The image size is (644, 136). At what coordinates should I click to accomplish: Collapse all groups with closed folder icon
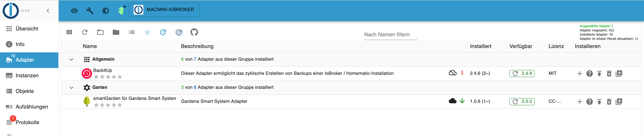click(116, 32)
